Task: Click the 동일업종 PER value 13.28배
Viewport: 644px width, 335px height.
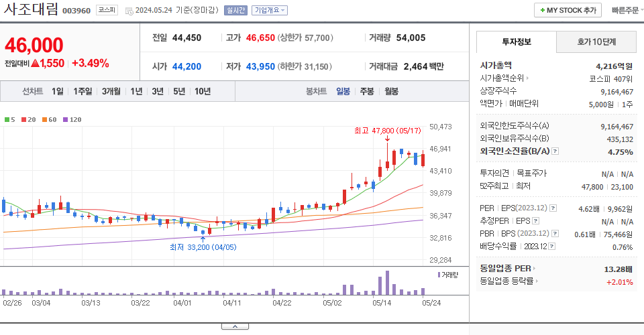Action: [618, 269]
